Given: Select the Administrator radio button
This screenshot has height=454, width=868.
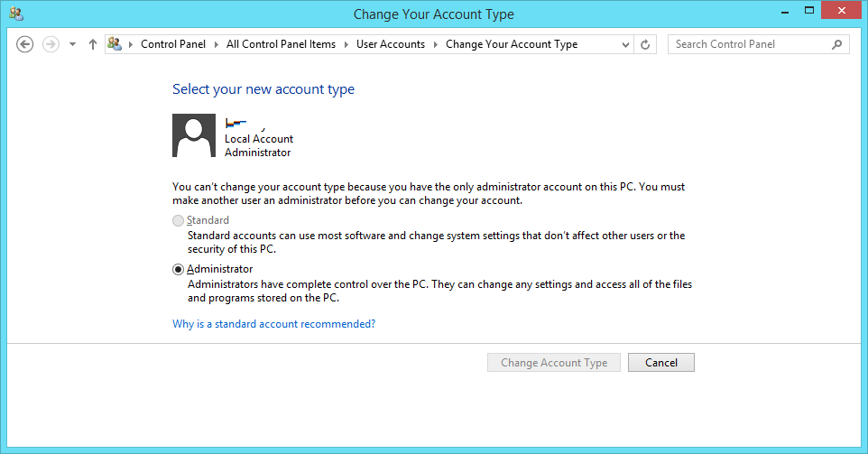Looking at the screenshot, I should pyautogui.click(x=179, y=269).
